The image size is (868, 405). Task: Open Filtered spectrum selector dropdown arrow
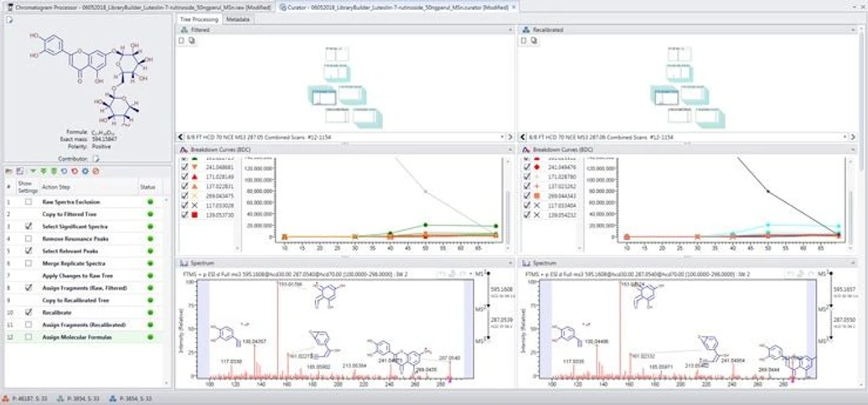point(502,137)
